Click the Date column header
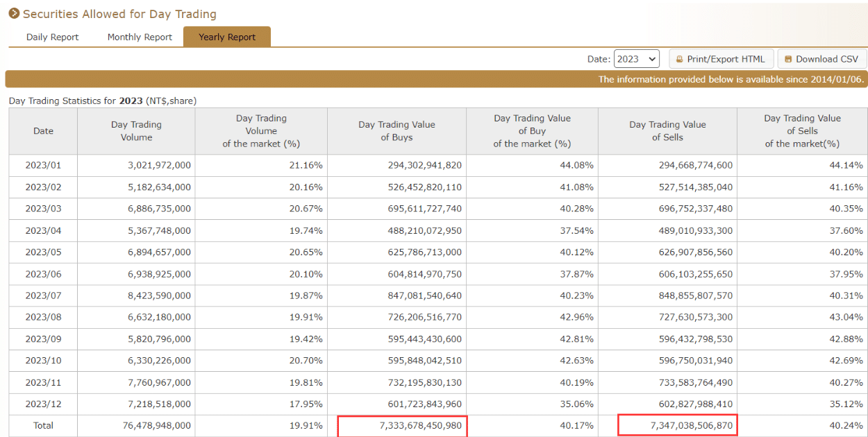The height and width of the screenshot is (437, 868). point(43,130)
